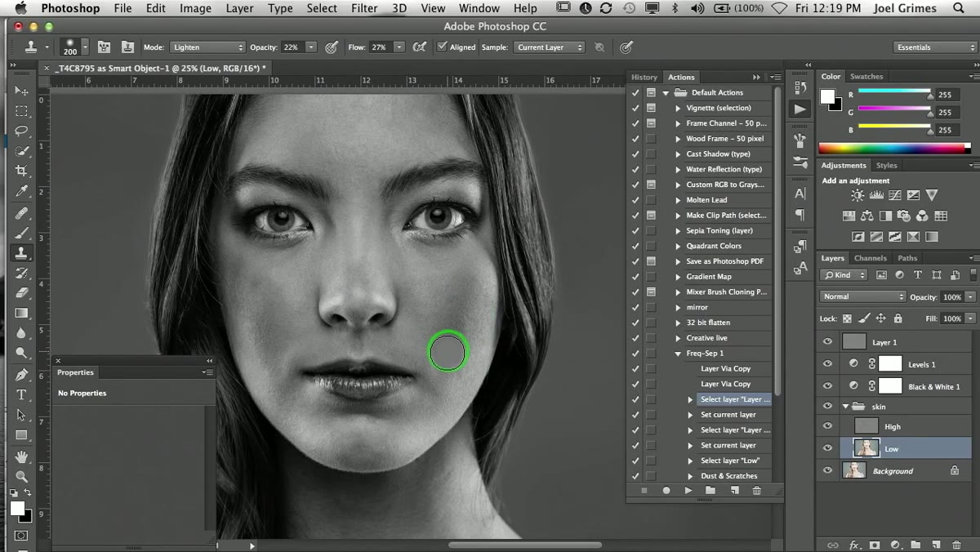Open layer blend mode dropdown showing Normal
This screenshot has width=980, height=552.
tap(862, 296)
